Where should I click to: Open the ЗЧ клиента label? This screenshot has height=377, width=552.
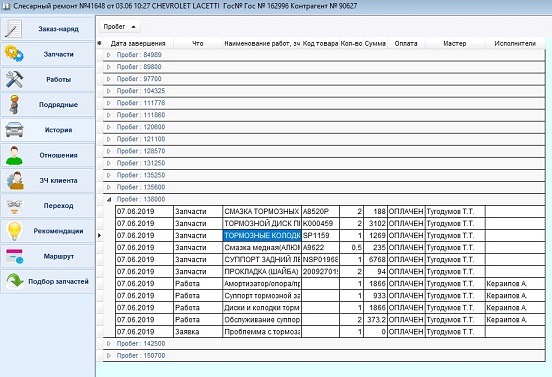[58, 181]
